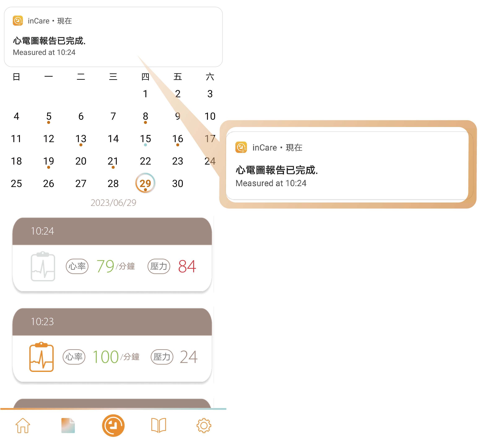Tap the inCare icon in the enlarged notification
This screenshot has width=481, height=448.
point(241,147)
